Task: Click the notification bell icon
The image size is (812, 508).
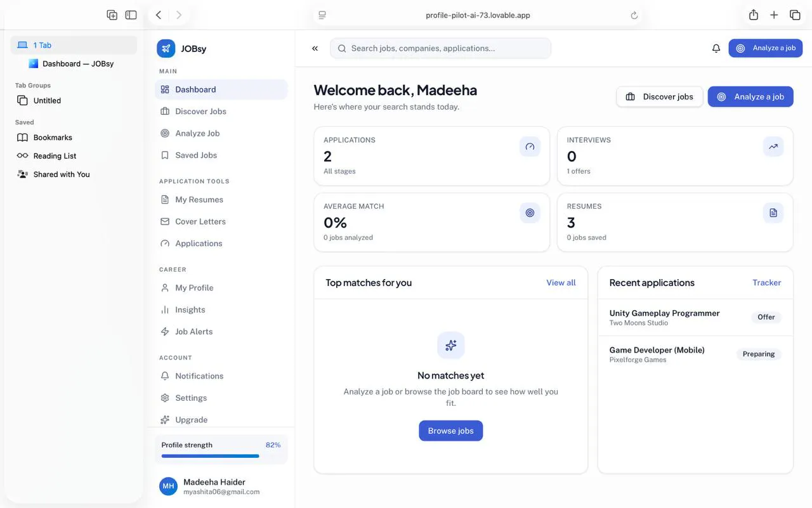Action: coord(716,48)
